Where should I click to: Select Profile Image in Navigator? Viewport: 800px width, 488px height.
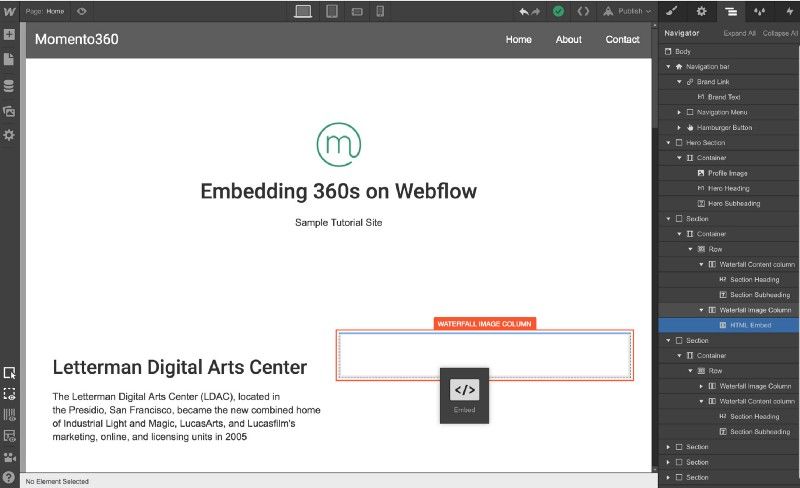coord(729,173)
